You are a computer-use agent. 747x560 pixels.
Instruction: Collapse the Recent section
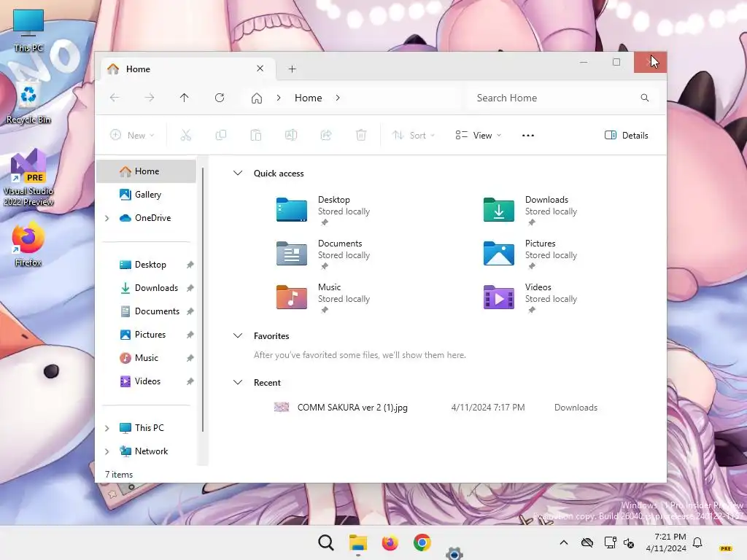(238, 382)
